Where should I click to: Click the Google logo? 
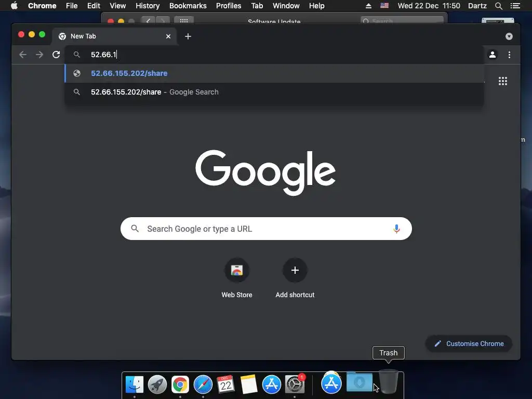point(265,172)
